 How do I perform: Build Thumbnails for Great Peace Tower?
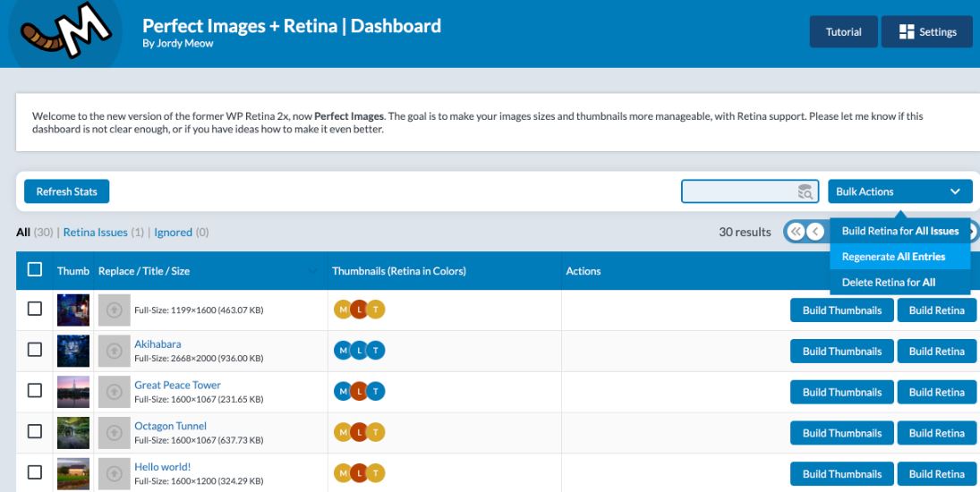[842, 392]
